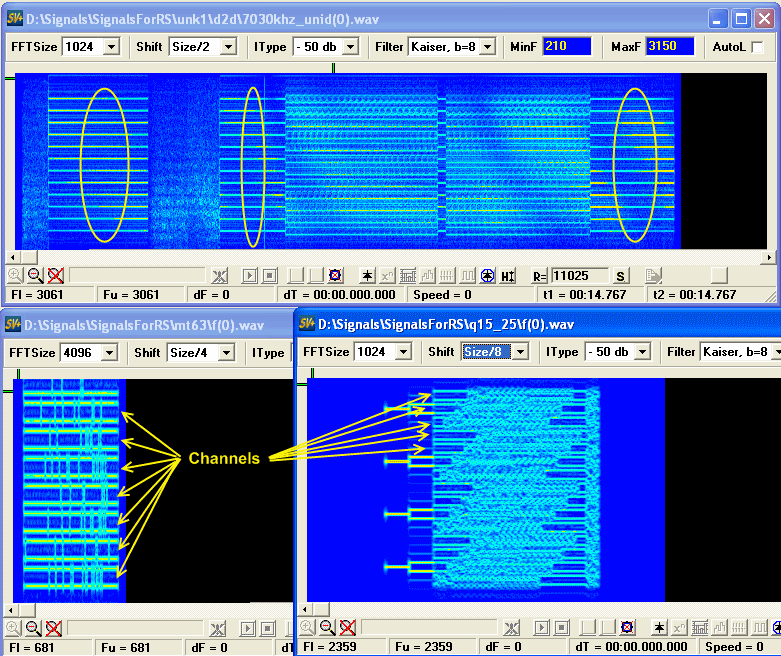This screenshot has height=656, width=781.
Task: Toggle the AutoL checkbox
Action: click(757, 47)
